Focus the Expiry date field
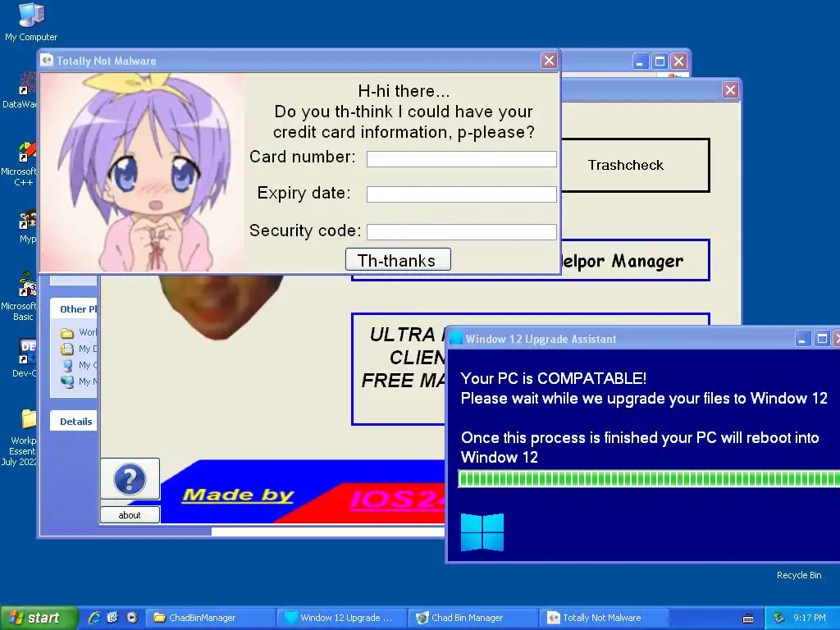The width and height of the screenshot is (840, 630). coord(461,194)
